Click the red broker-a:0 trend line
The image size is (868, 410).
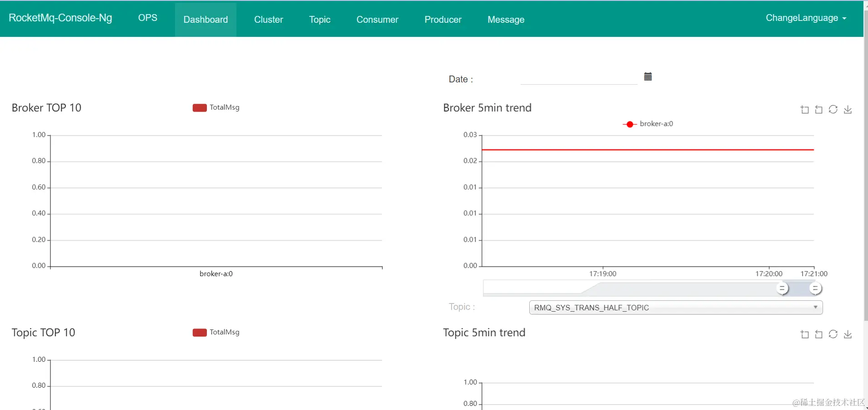tap(648, 150)
